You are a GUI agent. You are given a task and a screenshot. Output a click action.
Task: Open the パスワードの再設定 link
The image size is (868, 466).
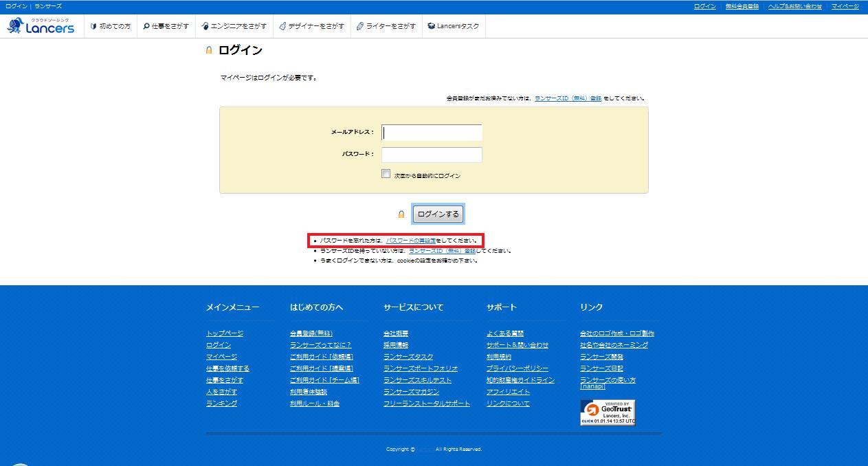tap(411, 241)
